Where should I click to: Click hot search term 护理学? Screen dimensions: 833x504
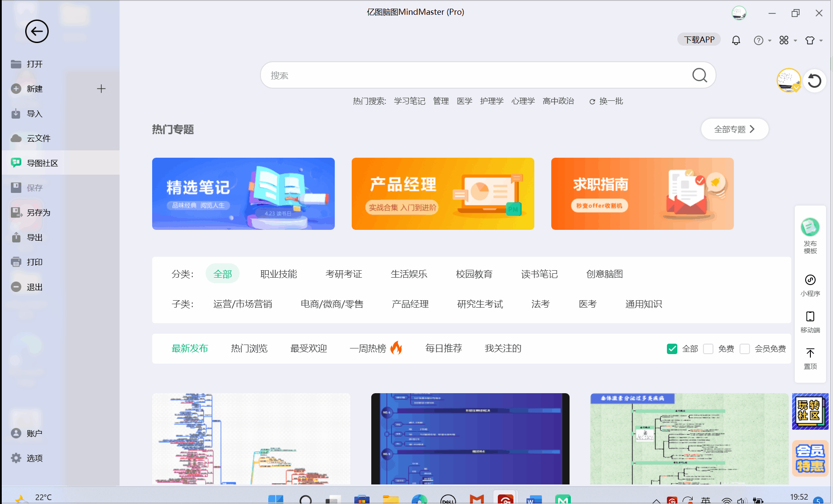(492, 101)
